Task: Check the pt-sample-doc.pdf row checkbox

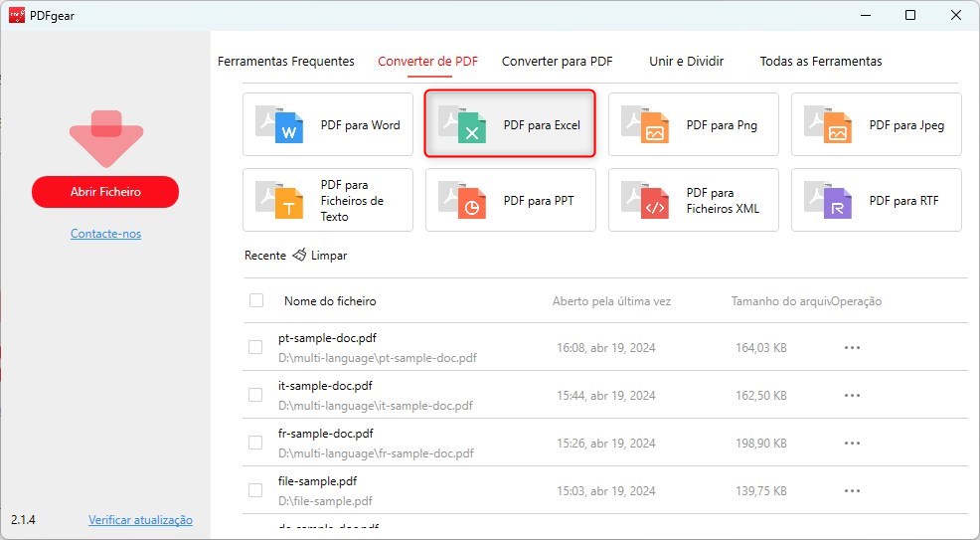Action: pyautogui.click(x=255, y=347)
